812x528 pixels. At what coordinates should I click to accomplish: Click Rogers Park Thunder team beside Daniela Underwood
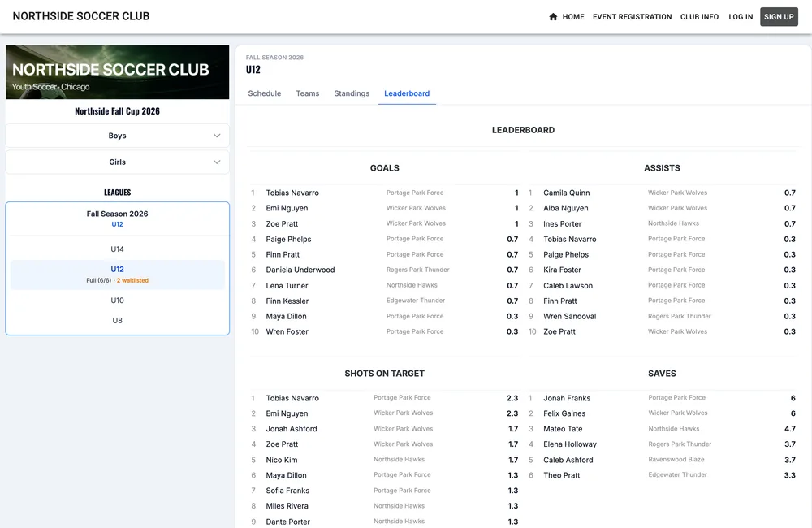pyautogui.click(x=418, y=270)
